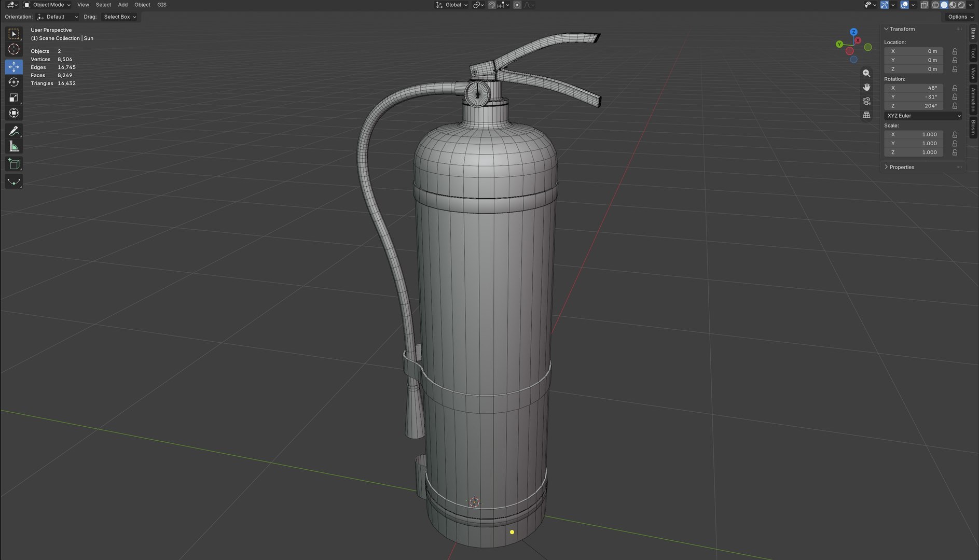Toggle proportional editing
This screenshot has height=560, width=979.
tap(517, 5)
